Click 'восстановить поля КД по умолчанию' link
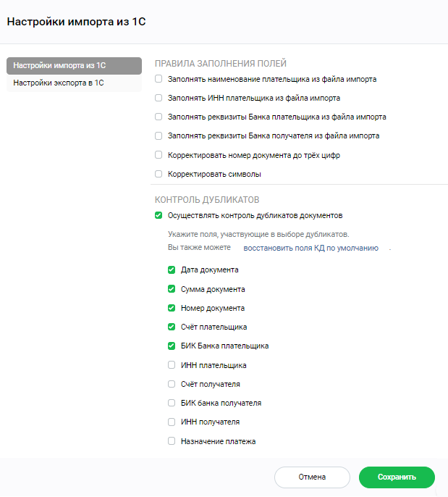Viewport: 448px width, 497px height. click(x=310, y=248)
